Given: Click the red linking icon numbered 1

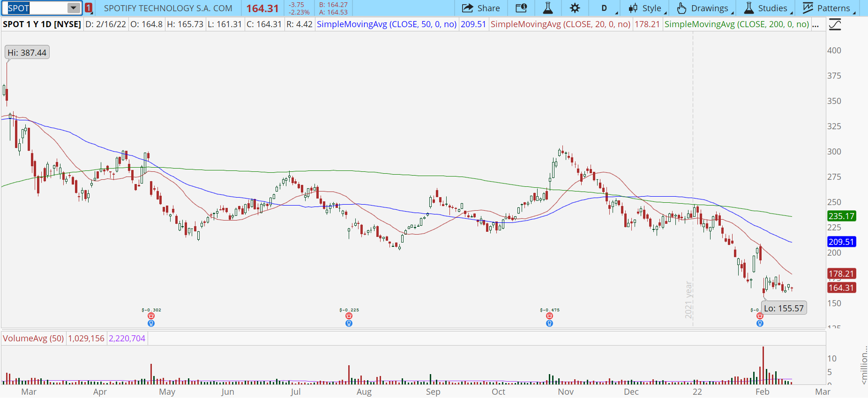Looking at the screenshot, I should tap(89, 8).
